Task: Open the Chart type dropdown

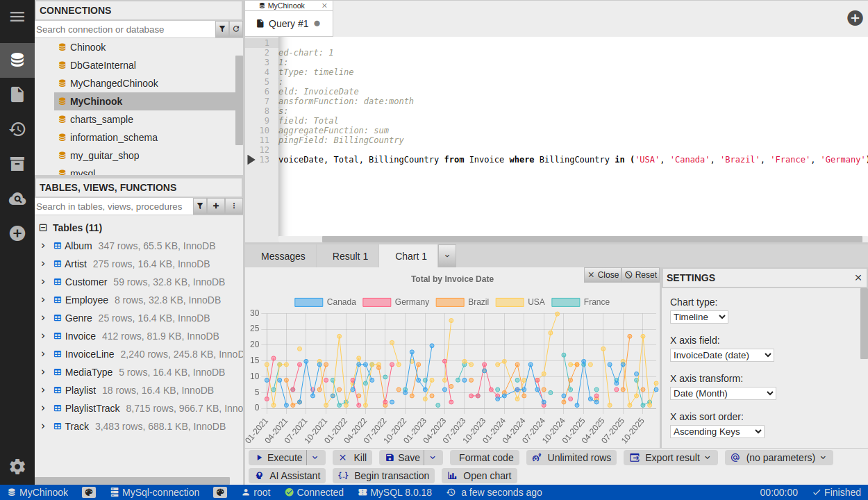Action: click(699, 317)
